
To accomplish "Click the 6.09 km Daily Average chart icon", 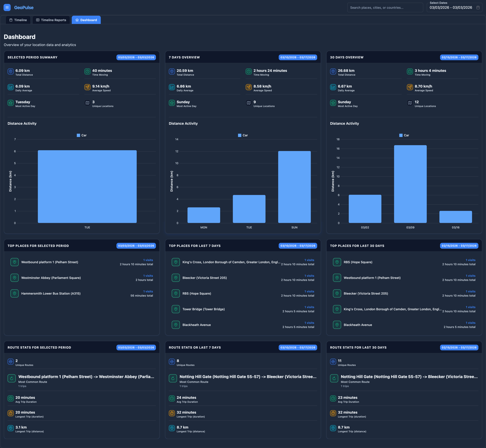I will click(11, 87).
